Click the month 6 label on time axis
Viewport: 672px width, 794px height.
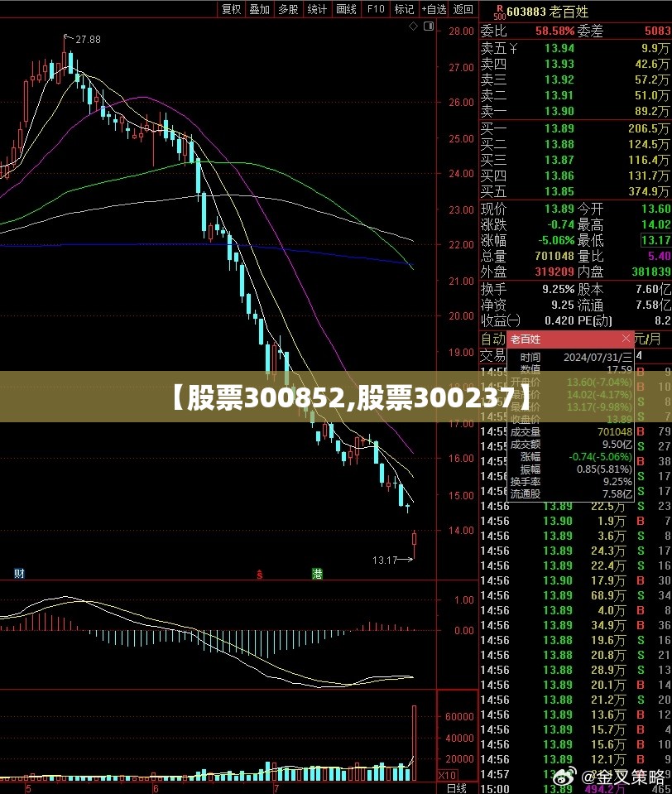coord(156,788)
